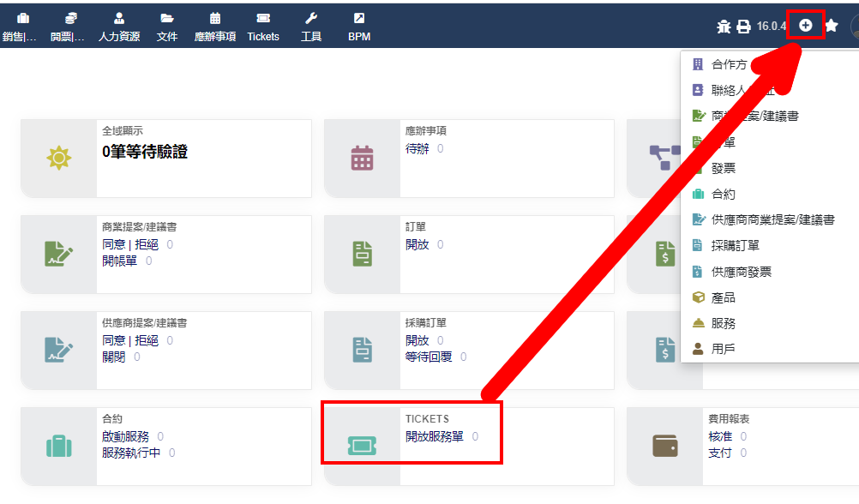The height and width of the screenshot is (504, 859).
Task: Click the TICKETS card title
Action: (x=427, y=418)
